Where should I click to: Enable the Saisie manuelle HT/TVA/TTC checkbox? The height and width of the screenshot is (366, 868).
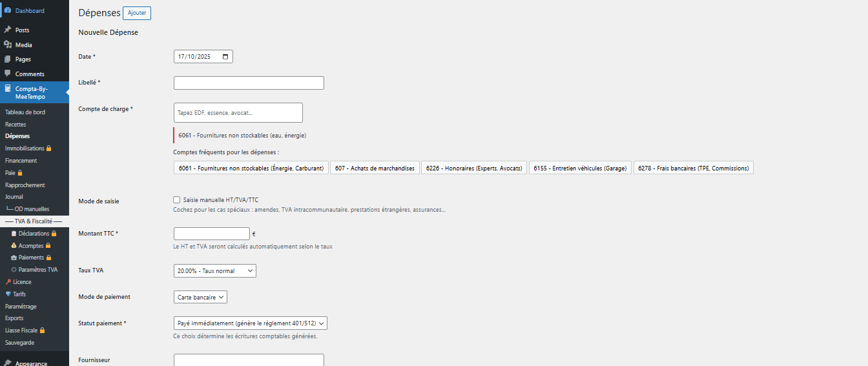177,200
